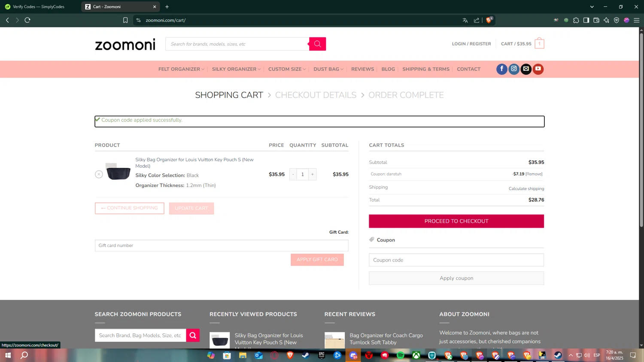Go to Checkout Details step
Viewport: 644px width, 362px height.
click(316, 95)
